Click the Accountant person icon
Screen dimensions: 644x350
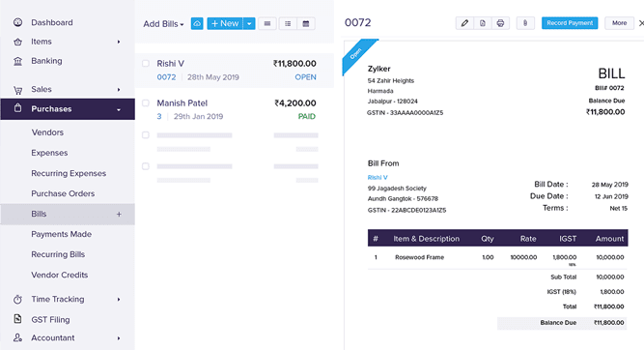(x=17, y=337)
